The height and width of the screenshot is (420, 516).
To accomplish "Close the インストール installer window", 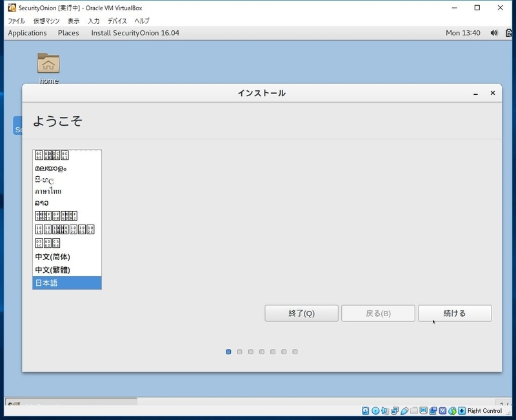I will 493,93.
